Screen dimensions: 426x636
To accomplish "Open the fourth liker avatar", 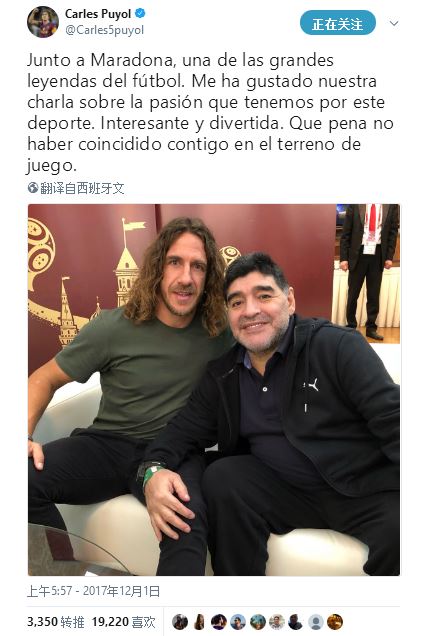I will pos(238,622).
